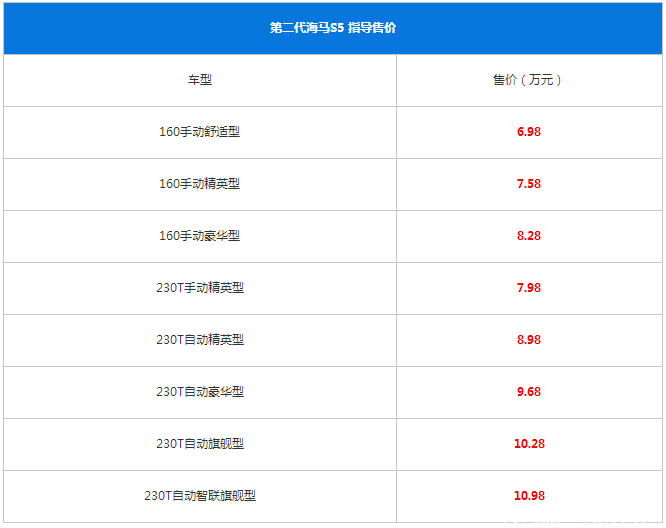Click the 6.98 price value
Viewport: 666px width, 528px height.
tap(529, 132)
